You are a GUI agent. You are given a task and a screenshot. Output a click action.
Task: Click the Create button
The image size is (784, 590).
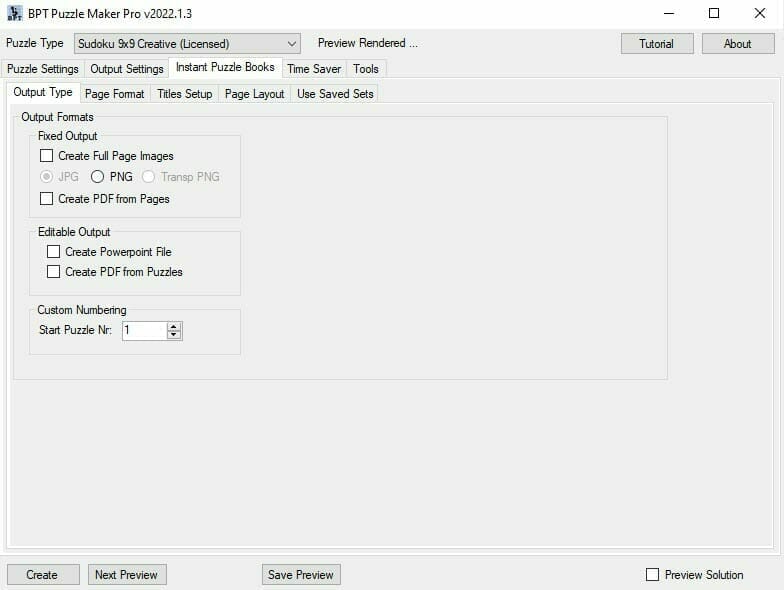(x=43, y=574)
